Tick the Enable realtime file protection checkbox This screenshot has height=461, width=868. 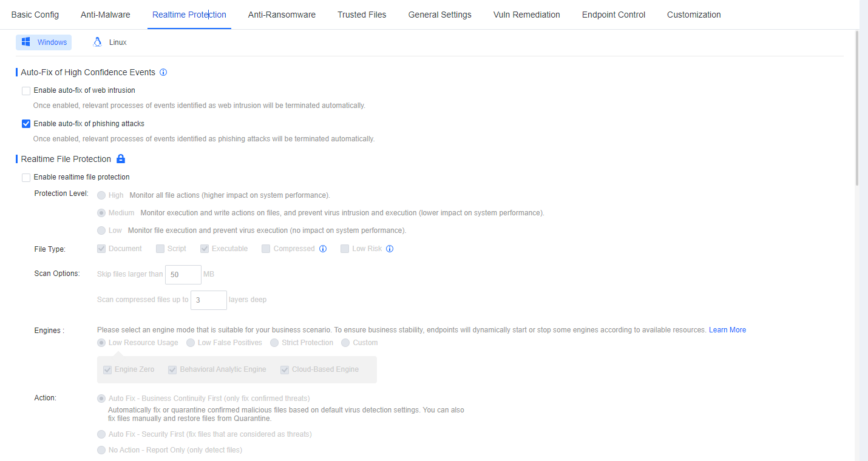[x=26, y=178]
